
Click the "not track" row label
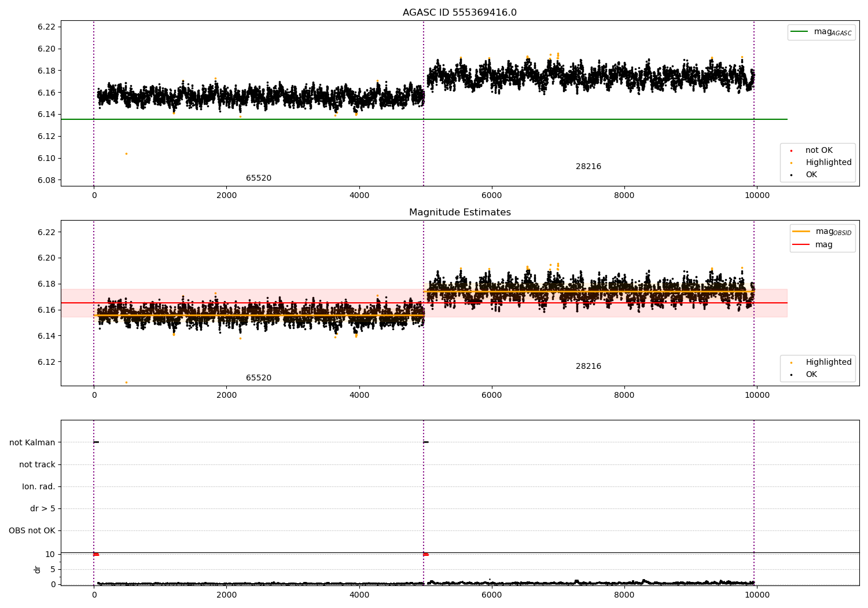(x=37, y=464)
